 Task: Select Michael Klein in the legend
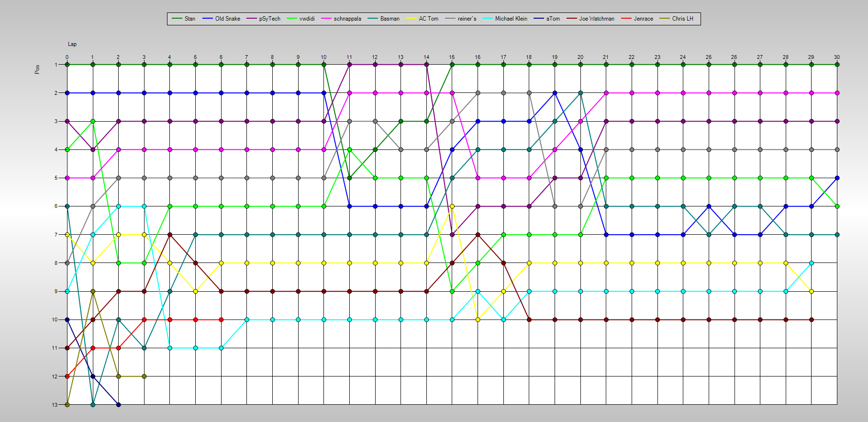(x=511, y=19)
